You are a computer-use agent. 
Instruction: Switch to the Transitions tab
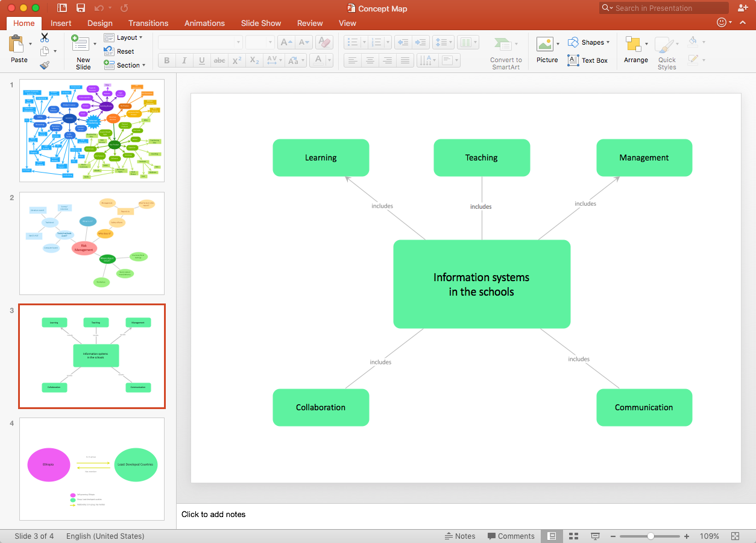click(148, 23)
